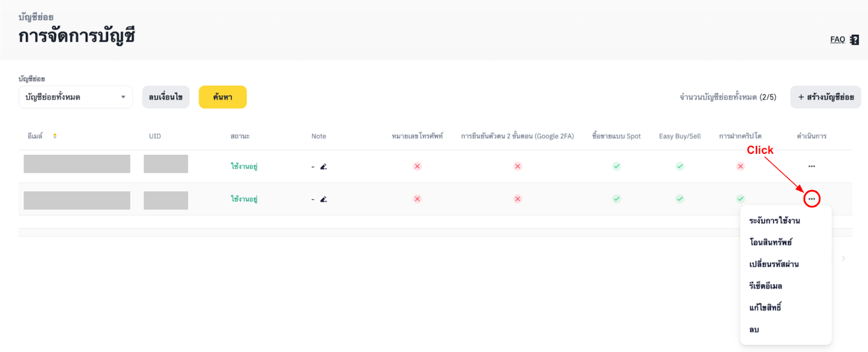Click the ลบเงื่อนไข button
Screen dimensions: 868x352
(x=165, y=97)
